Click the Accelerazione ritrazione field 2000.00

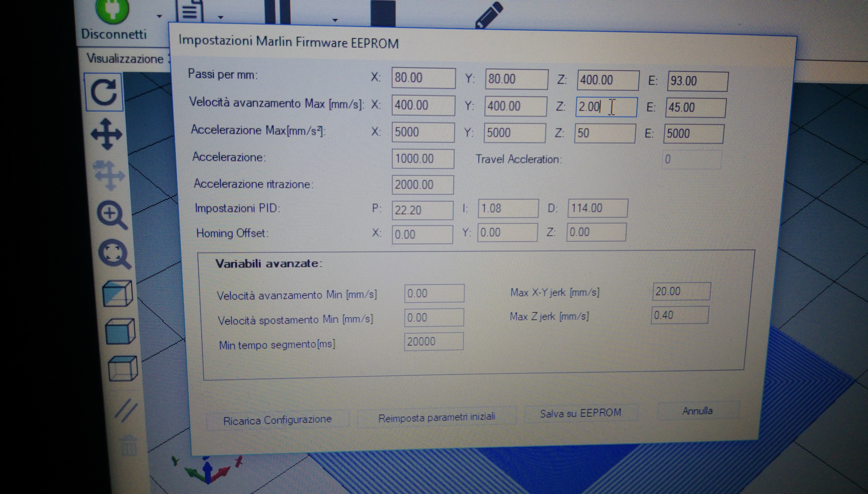tap(423, 185)
